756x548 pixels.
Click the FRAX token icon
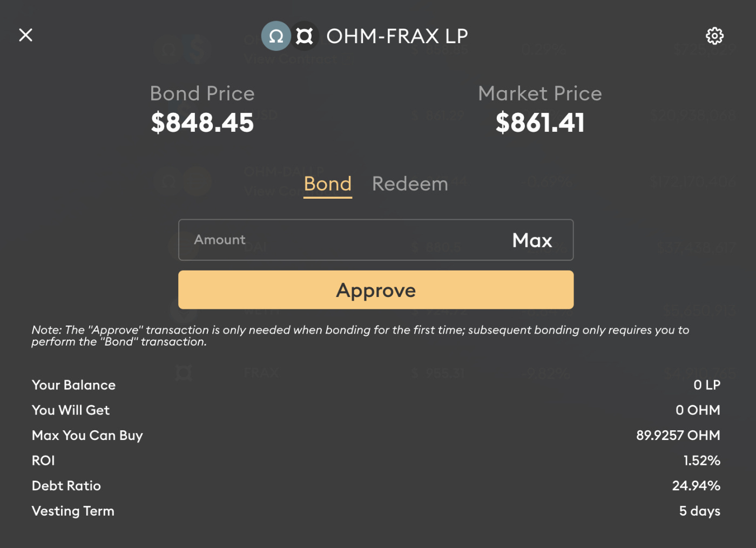305,36
